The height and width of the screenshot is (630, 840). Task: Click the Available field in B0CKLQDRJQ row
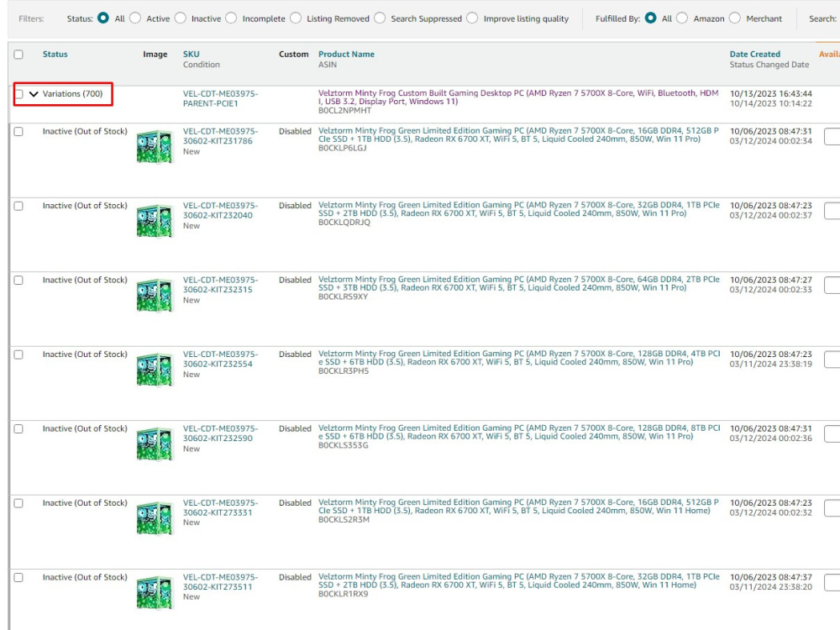pyautogui.click(x=832, y=211)
